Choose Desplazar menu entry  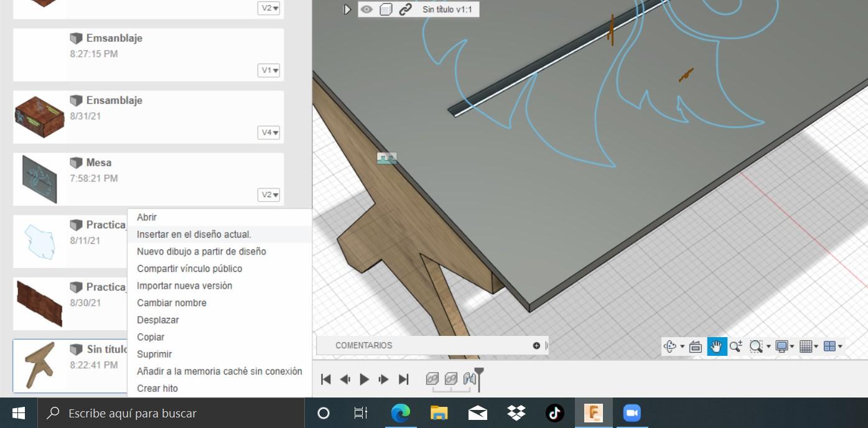click(x=158, y=320)
